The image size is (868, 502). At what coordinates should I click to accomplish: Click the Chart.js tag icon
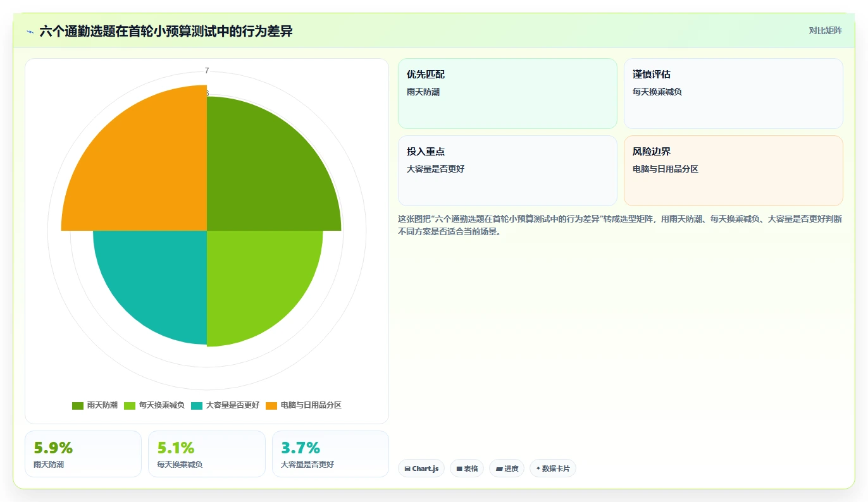(x=407, y=469)
